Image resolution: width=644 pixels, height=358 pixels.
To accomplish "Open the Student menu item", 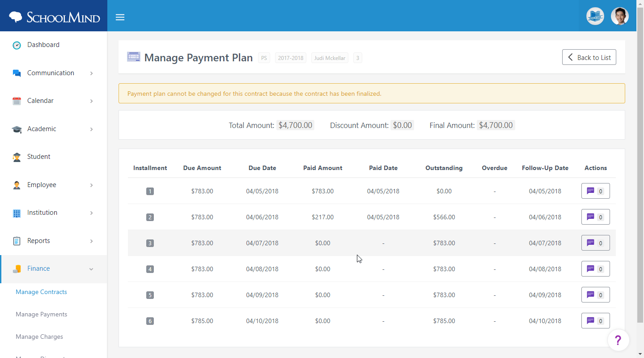I will click(54, 157).
